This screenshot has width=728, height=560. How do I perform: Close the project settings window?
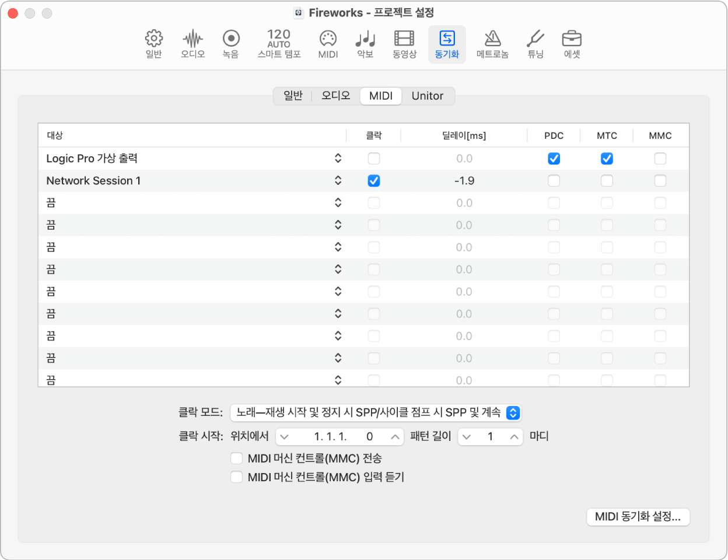tap(13, 13)
